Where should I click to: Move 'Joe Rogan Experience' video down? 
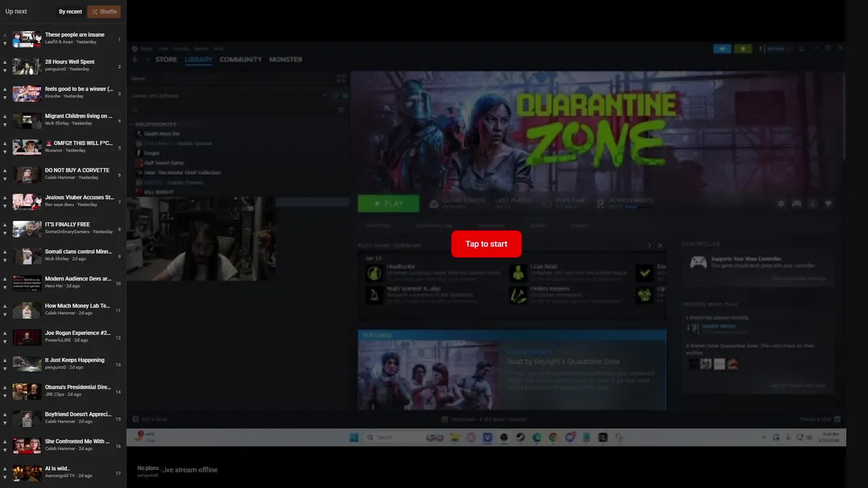point(5,341)
